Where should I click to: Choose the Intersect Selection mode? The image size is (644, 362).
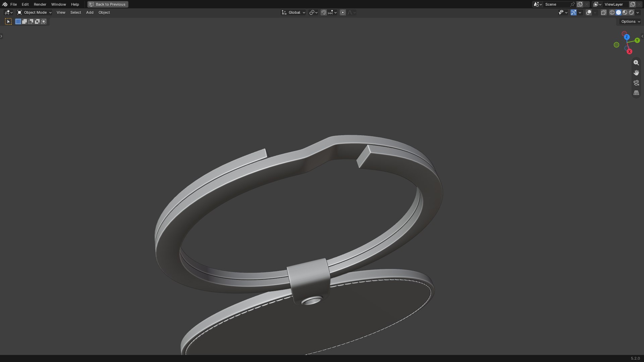(44, 21)
